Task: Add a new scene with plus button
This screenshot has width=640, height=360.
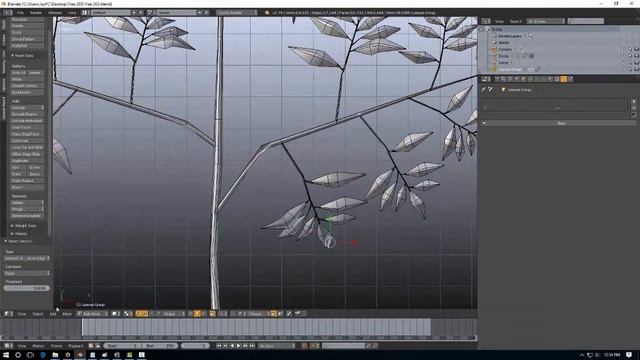Action: tap(200, 13)
